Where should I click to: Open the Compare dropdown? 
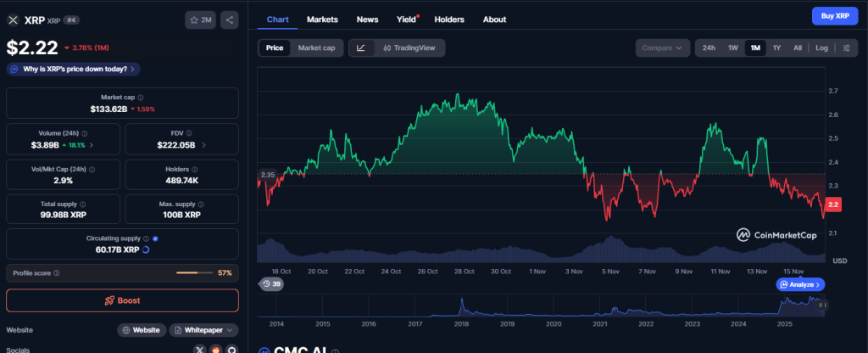click(662, 48)
